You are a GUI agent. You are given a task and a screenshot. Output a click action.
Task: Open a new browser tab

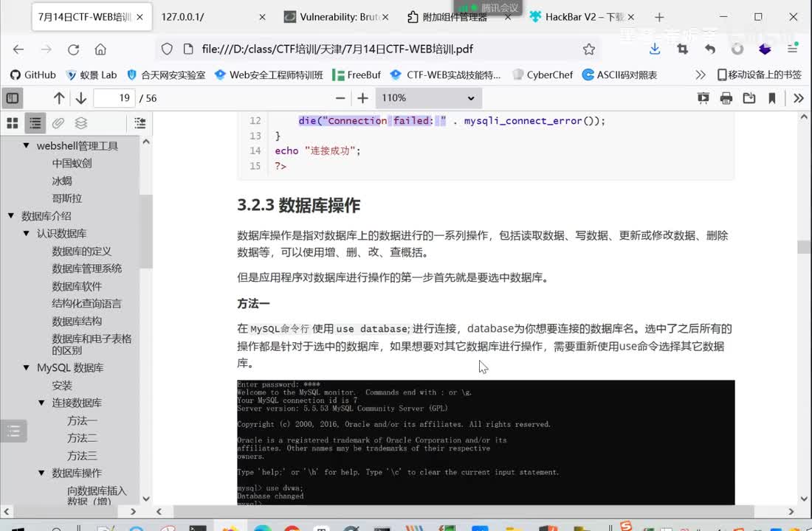point(659,17)
